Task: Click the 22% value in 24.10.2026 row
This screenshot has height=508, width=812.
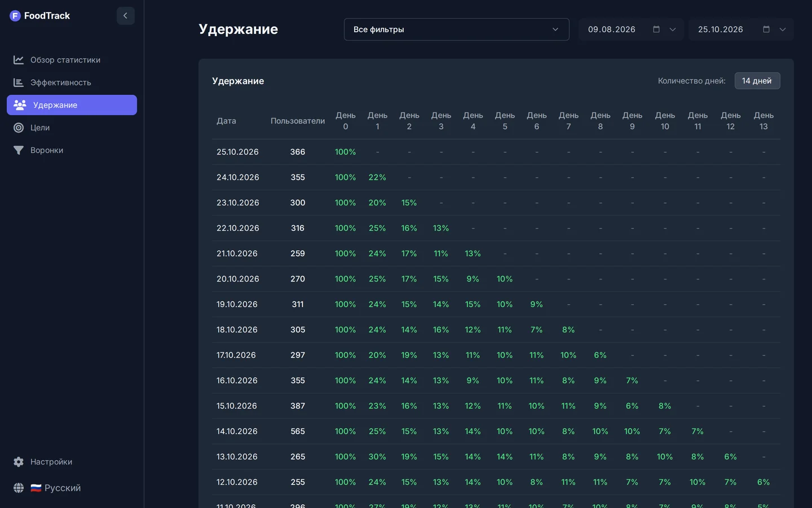Action: point(377,177)
